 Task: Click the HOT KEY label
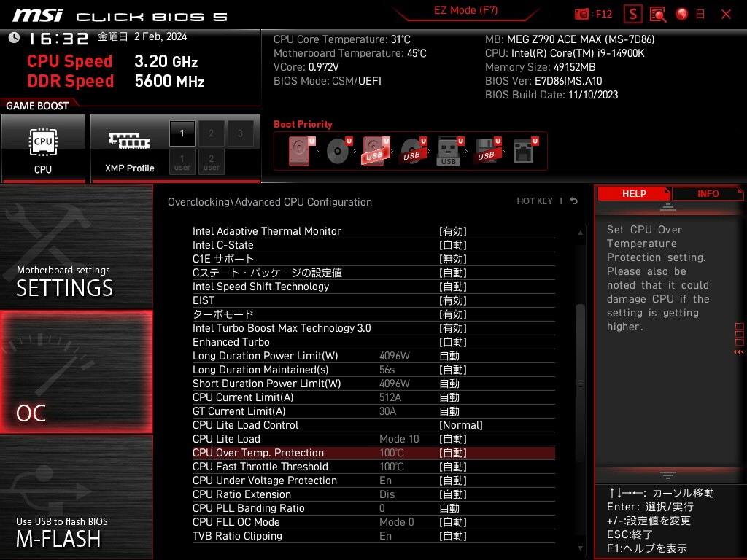click(x=535, y=201)
